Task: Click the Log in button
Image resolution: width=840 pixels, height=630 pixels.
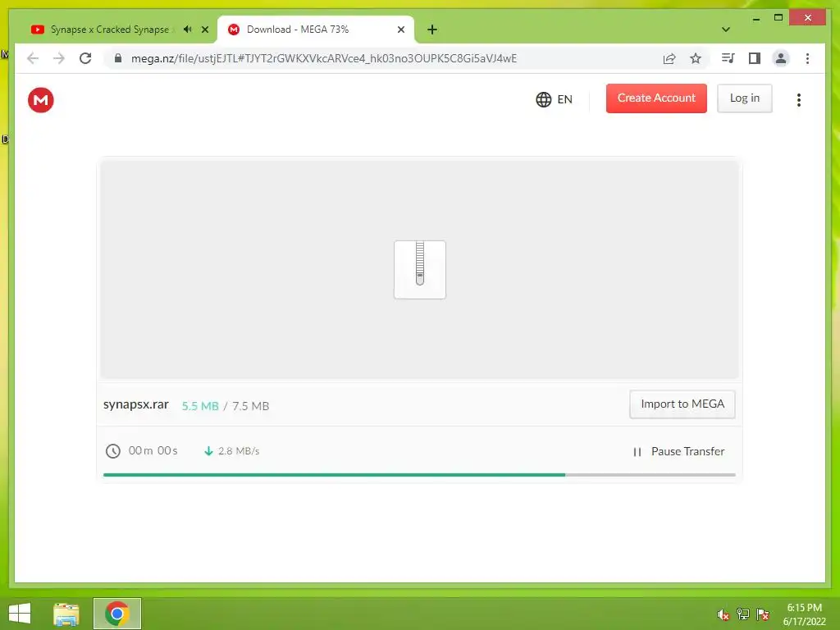Action: 745,98
